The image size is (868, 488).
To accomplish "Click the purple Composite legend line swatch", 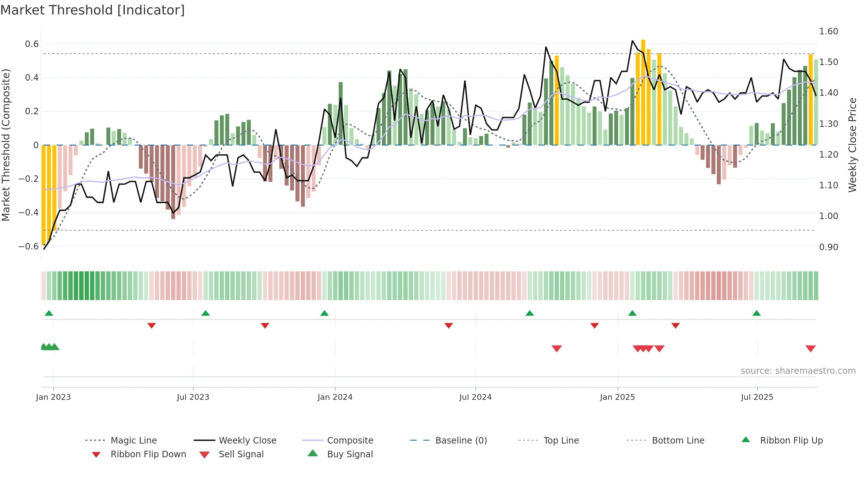I will pyautogui.click(x=312, y=440).
